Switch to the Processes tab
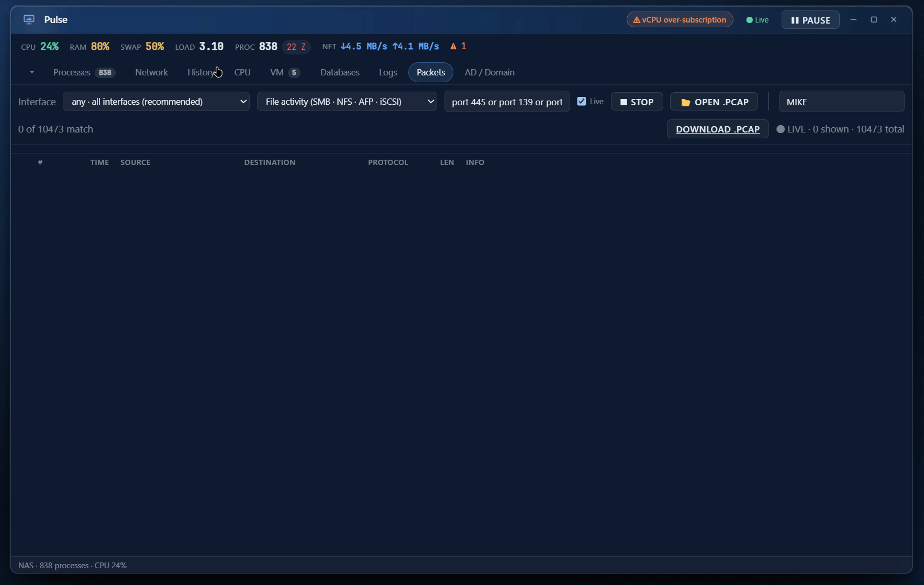The width and height of the screenshot is (924, 585). [84, 72]
